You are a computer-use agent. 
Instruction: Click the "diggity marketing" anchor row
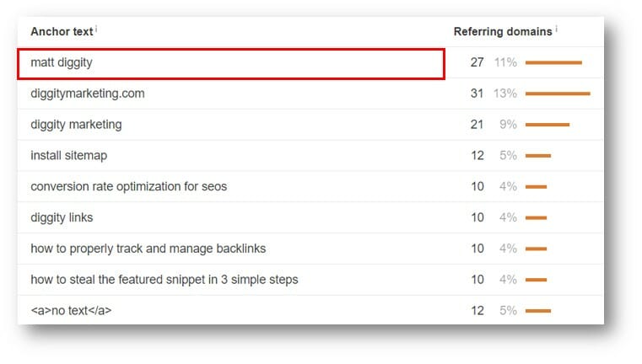click(76, 125)
